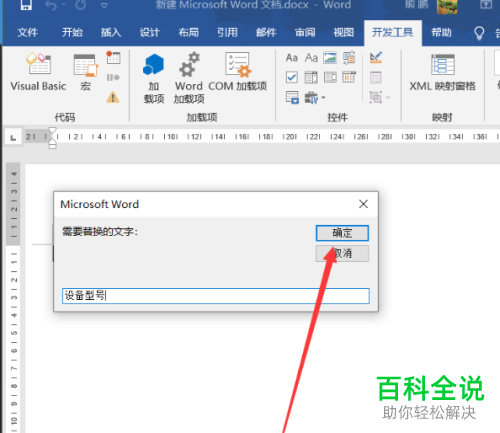Switch to the Home (开始) tab
The width and height of the screenshot is (500, 433).
tap(72, 32)
